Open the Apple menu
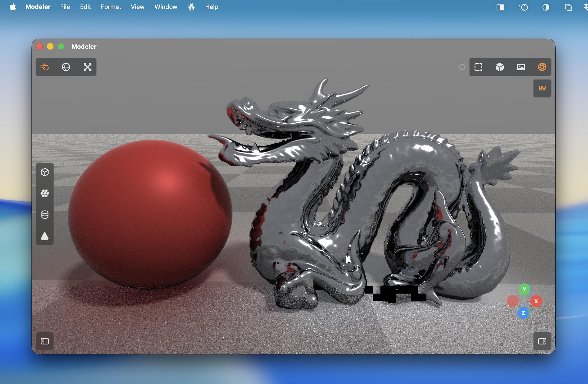This screenshot has height=384, width=588. 13,7
